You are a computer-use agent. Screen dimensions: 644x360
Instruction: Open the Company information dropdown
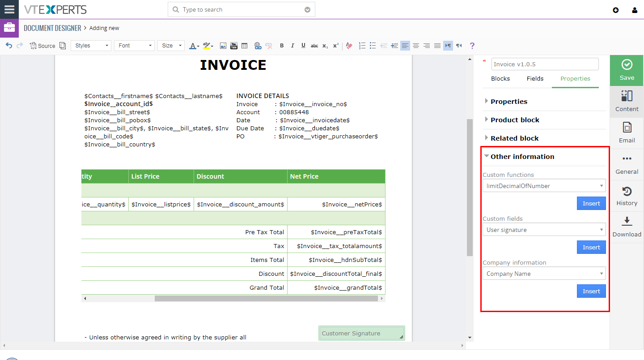[544, 273]
